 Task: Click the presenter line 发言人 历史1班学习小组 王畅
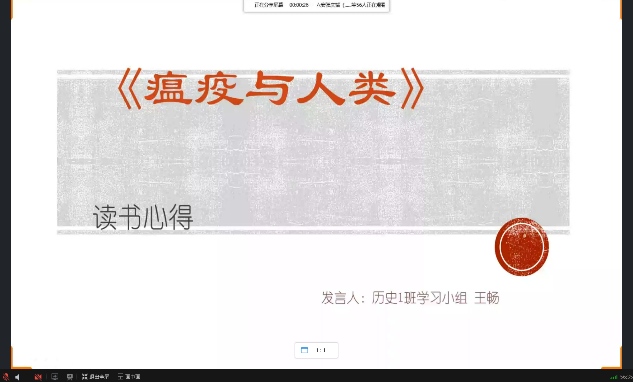(x=410, y=298)
